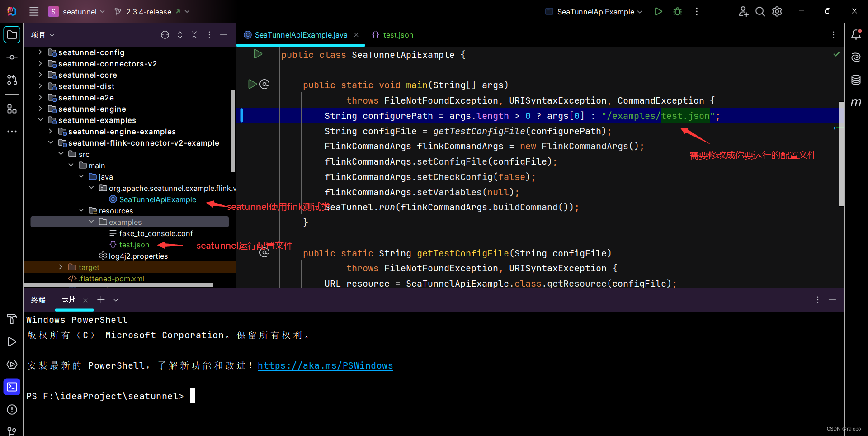
Task: Open the Database tool window
Action: (856, 80)
